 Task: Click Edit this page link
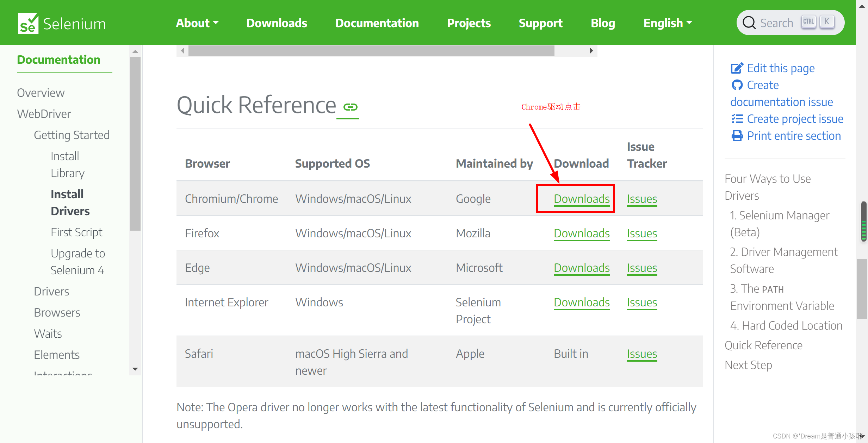point(781,68)
